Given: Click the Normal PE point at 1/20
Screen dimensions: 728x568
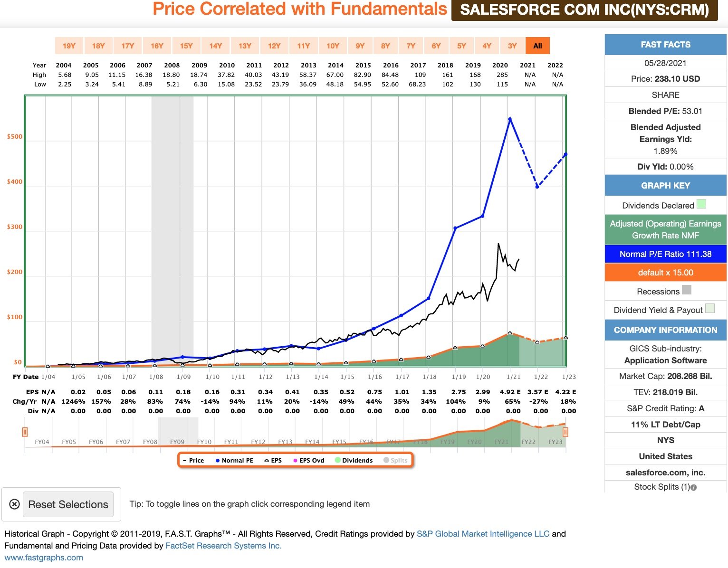Looking at the screenshot, I should pos(483,216).
